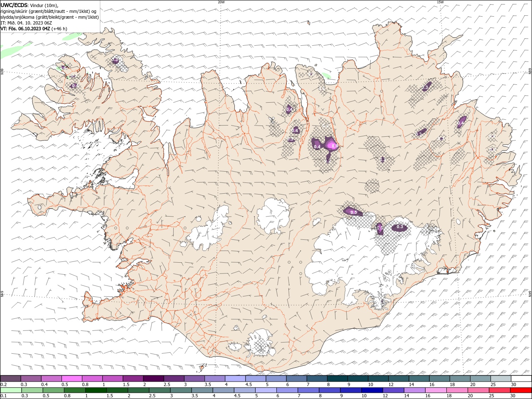532x399 pixels.
Task: Click the 'rigning/skúrir' description line
Action: 48,11
